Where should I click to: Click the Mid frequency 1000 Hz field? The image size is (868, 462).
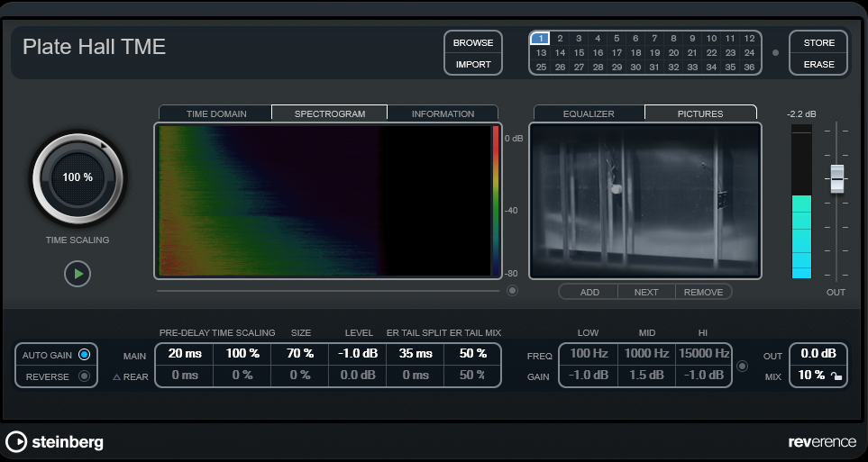646,354
